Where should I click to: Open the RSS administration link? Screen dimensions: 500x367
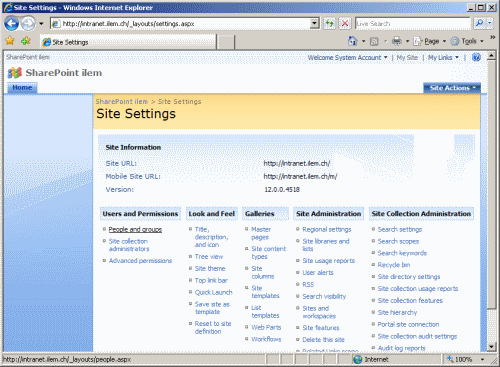pos(308,285)
